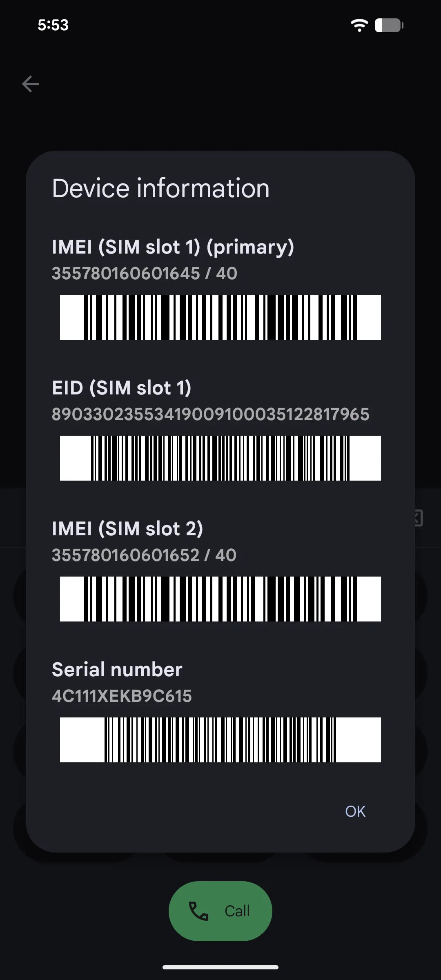
Task: Tap the battery status icon
Action: 389,25
